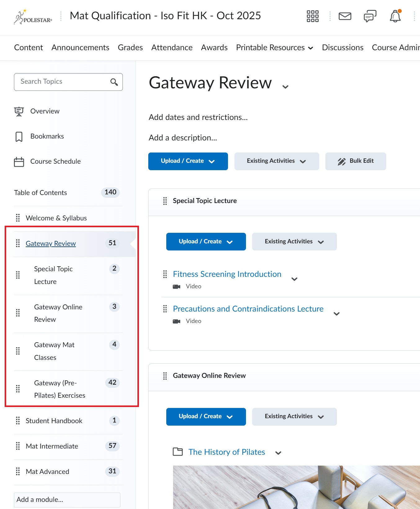Click Add dates and restrictions

coord(198,117)
